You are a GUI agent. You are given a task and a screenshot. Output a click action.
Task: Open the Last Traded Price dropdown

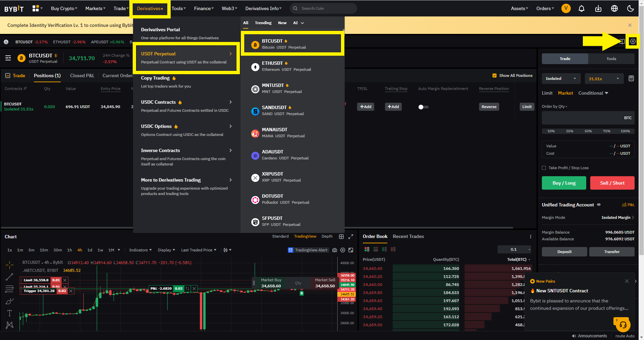[199, 250]
